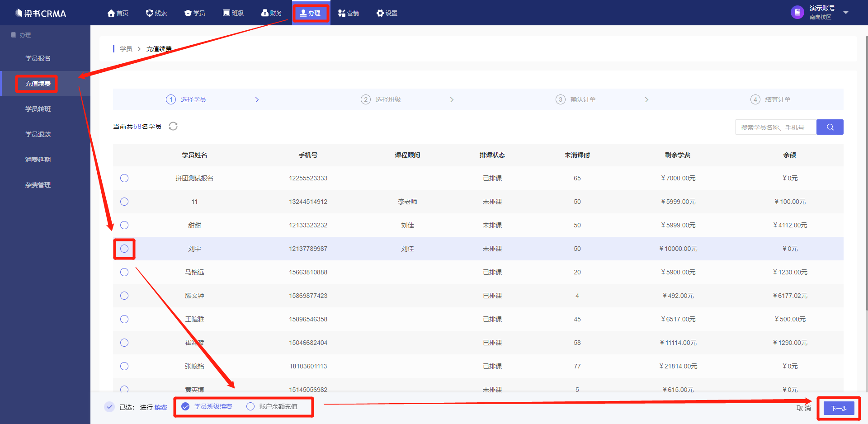This screenshot has width=868, height=424.
Task: Click the chevron after 确认订单 step
Action: point(646,99)
